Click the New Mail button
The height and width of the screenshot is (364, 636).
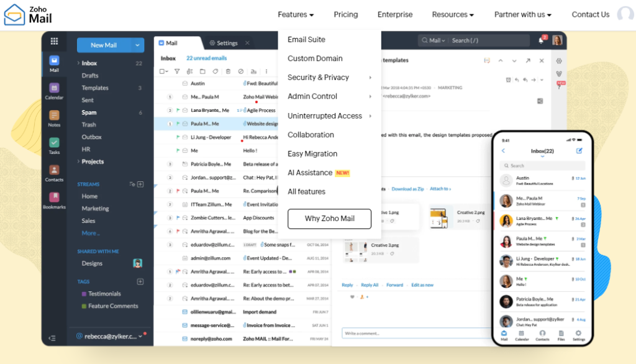pos(104,45)
